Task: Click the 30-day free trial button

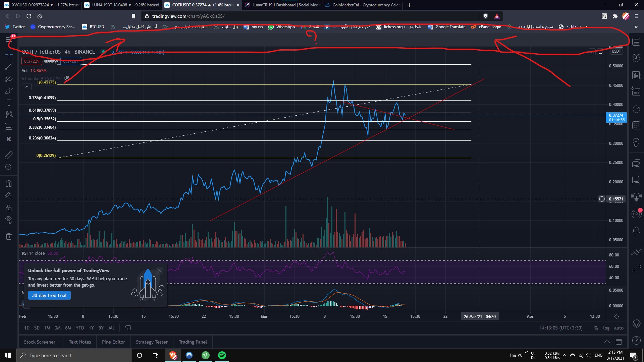Action: [x=49, y=296]
